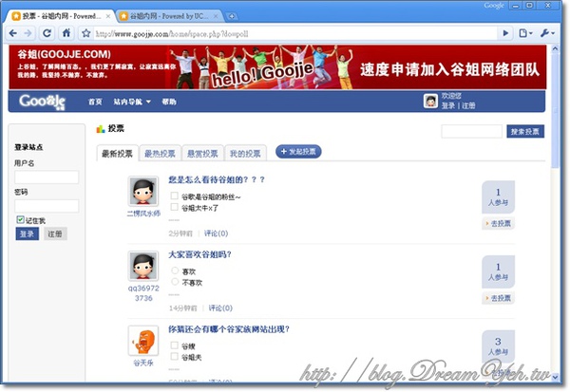Click 去投票 for poll 大家喜欢谷姐吗
570x392 pixels.
click(499, 298)
